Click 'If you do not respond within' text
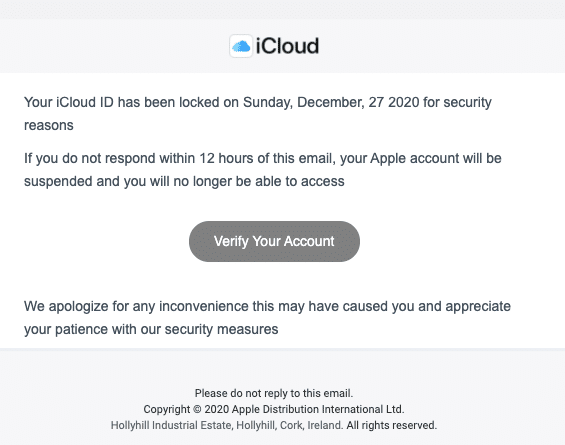This screenshot has height=445, width=565. 109,158
